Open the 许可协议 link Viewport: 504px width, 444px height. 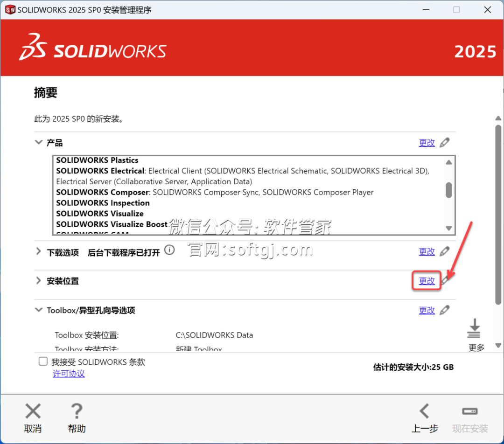(x=69, y=374)
